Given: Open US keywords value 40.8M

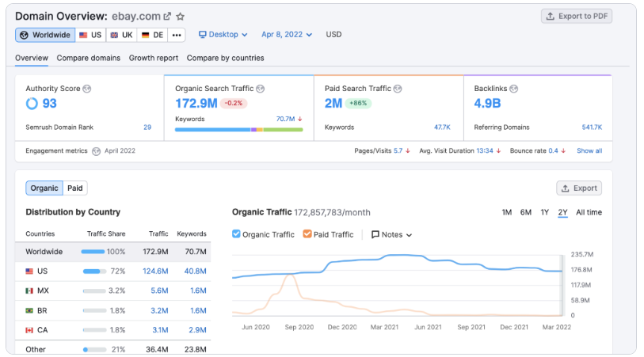Looking at the screenshot, I should pos(195,272).
